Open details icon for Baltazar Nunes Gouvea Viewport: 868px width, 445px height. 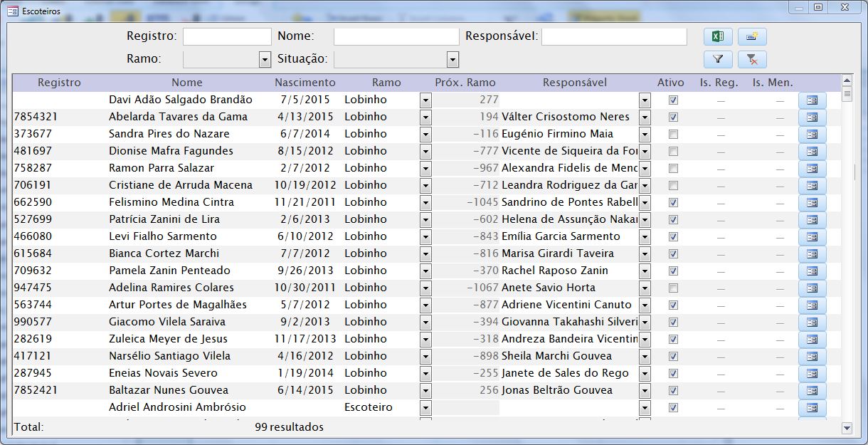pos(812,390)
